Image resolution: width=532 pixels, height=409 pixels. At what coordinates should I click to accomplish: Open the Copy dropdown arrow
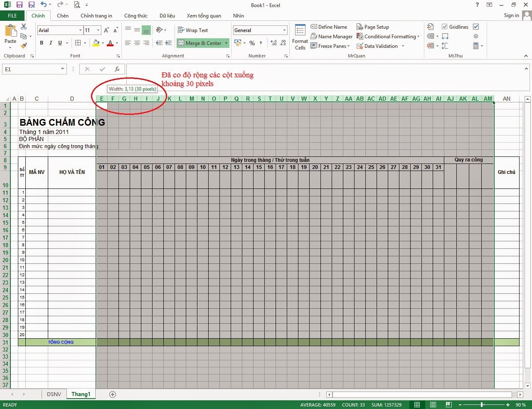[x=30, y=37]
